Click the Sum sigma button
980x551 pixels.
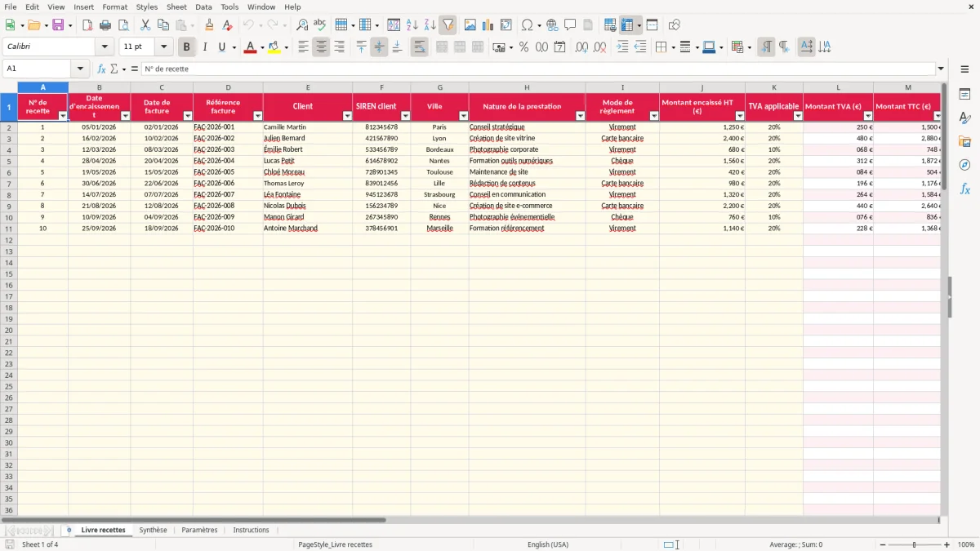(114, 69)
